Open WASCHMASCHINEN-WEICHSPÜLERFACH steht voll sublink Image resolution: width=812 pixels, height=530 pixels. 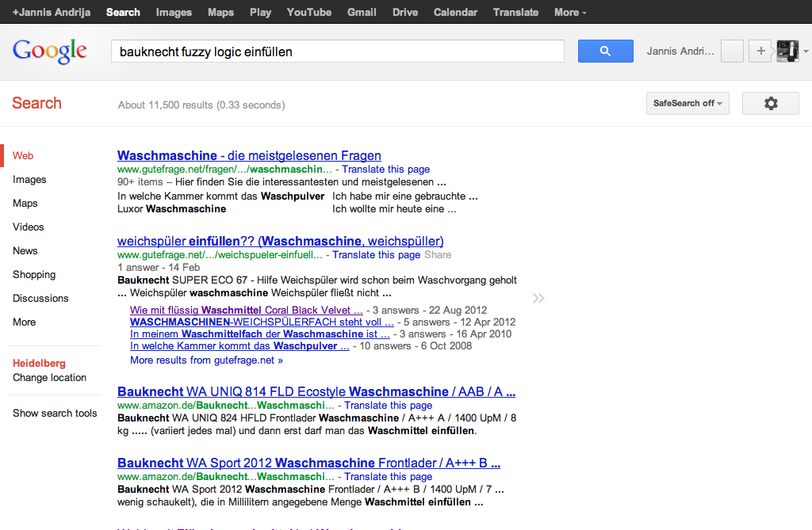point(262,322)
